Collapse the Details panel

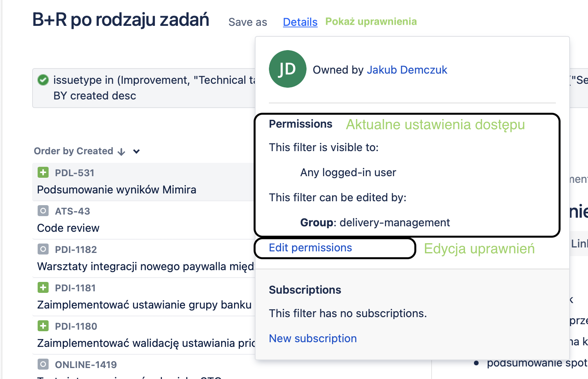(300, 22)
